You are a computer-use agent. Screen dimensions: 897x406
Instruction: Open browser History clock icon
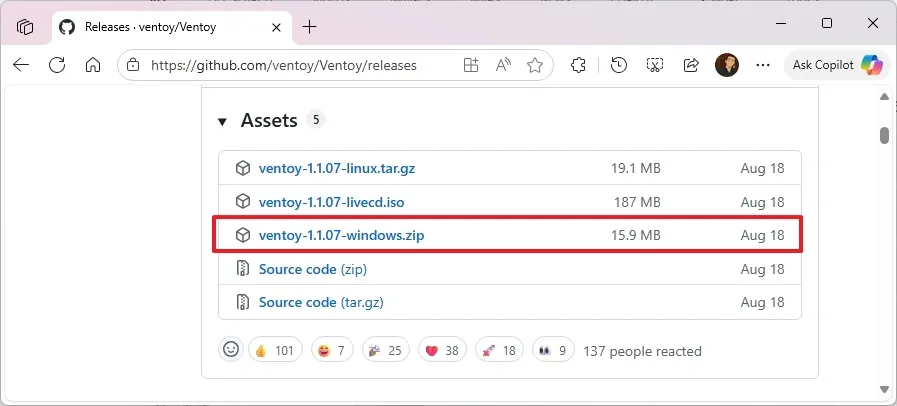point(619,65)
